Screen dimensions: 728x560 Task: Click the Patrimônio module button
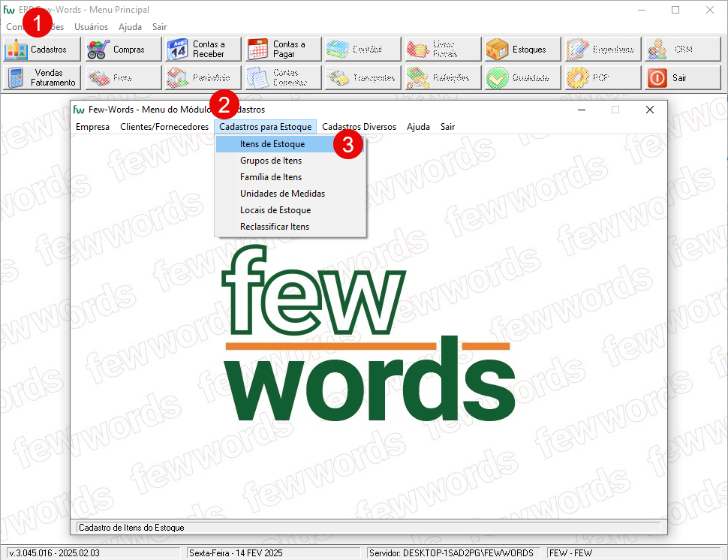click(x=203, y=77)
